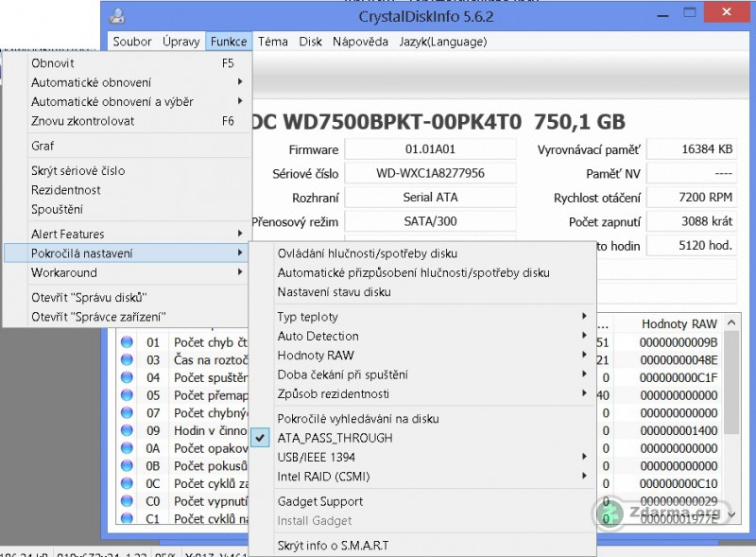Viewport: 756px width, 557px height.
Task: Click the blue status orb for attribute 09
Action: 127,430
